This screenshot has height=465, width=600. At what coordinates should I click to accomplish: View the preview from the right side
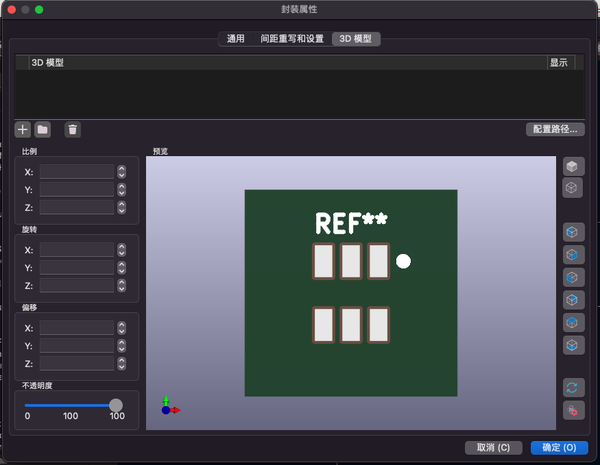point(573,255)
